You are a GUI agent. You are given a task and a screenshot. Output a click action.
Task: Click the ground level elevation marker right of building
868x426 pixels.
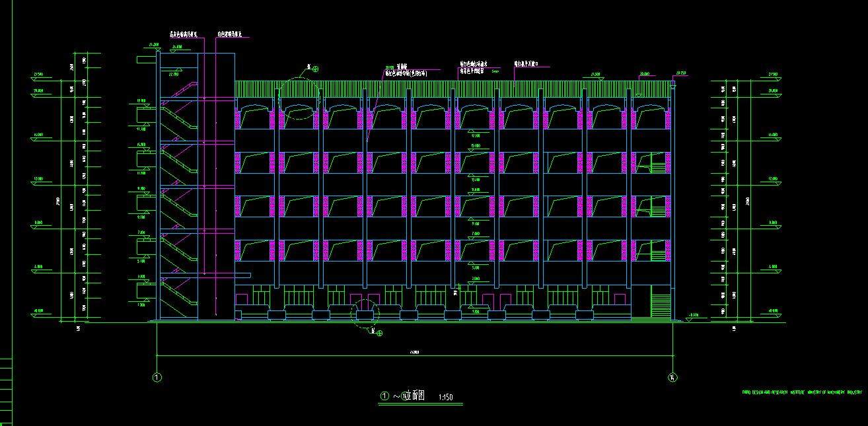(692, 316)
